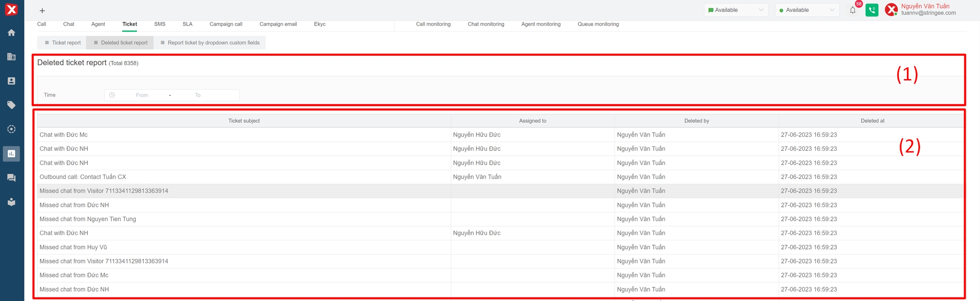Open the Call monitoring tab

click(x=433, y=24)
